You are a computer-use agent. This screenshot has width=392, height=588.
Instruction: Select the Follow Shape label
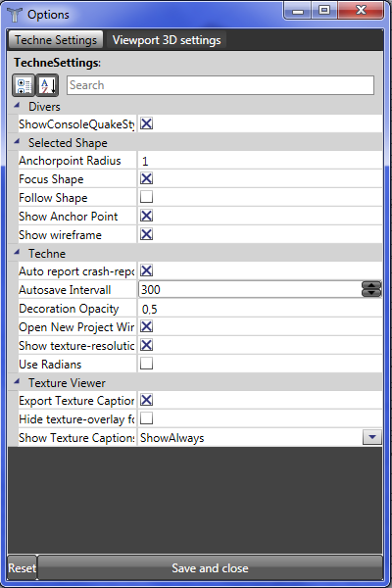(x=53, y=198)
